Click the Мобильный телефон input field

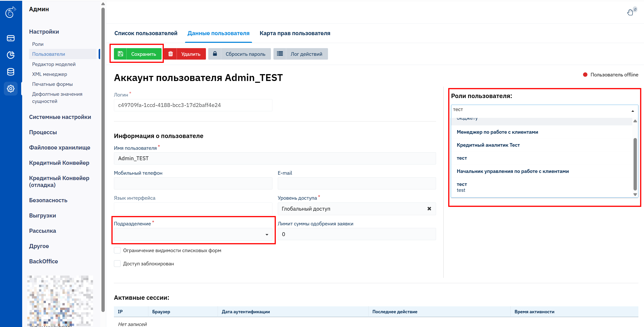[193, 183]
